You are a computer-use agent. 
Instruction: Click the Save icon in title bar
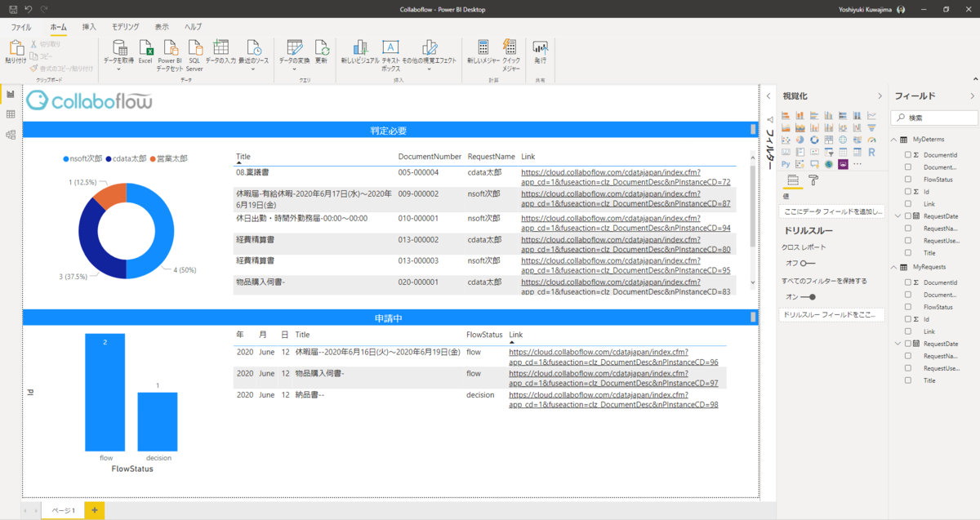[13, 9]
